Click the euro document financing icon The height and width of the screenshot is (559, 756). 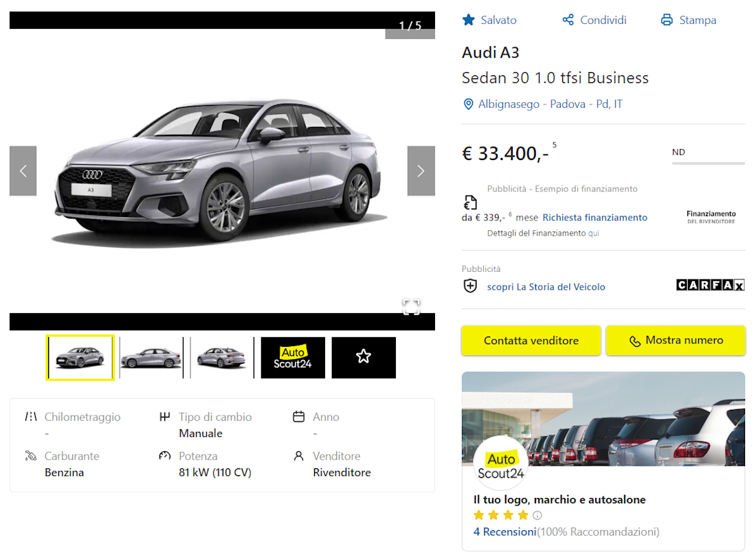[x=470, y=203]
